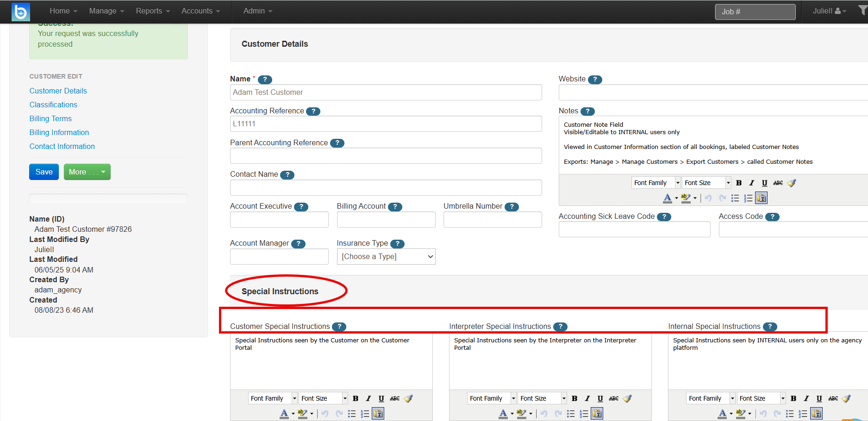Clear formatting in Customer Special Instructions editor
Image resolution: width=868 pixels, height=421 pixels.
coord(408,398)
